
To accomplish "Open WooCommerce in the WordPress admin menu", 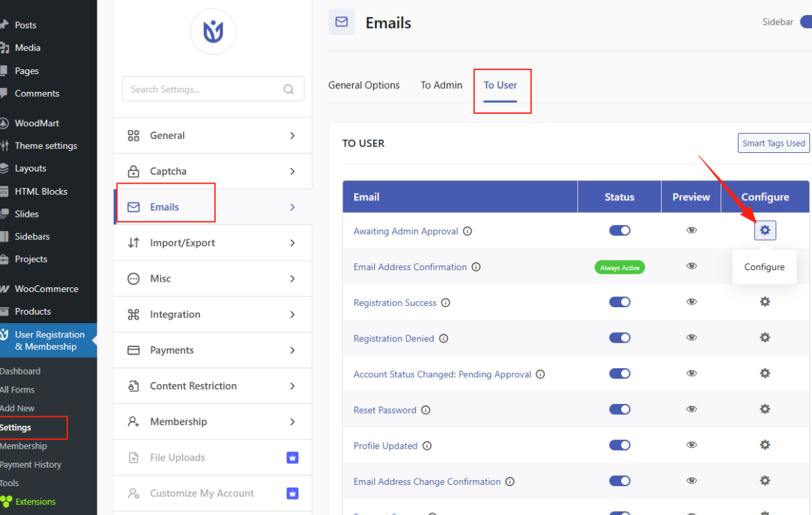I will coord(46,289).
